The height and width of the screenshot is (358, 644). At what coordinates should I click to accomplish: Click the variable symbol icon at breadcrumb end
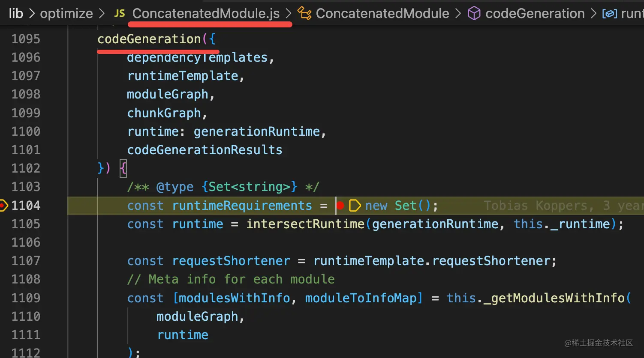(x=610, y=14)
